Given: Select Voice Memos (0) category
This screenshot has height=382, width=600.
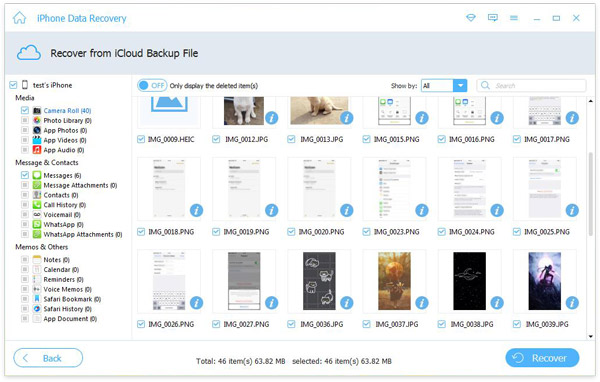Looking at the screenshot, I should (68, 289).
